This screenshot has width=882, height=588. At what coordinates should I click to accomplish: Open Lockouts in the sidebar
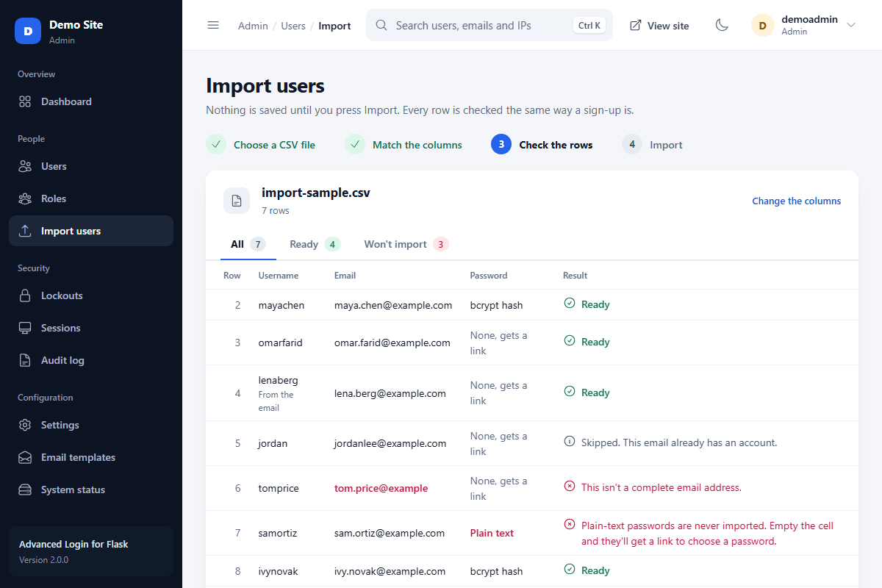91,295
